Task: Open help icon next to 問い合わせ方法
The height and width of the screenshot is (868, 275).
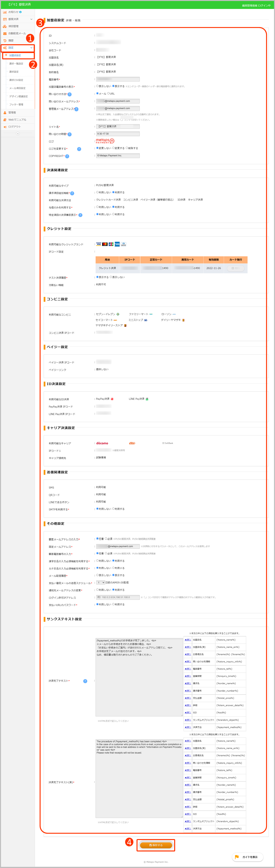Action: 70,94
